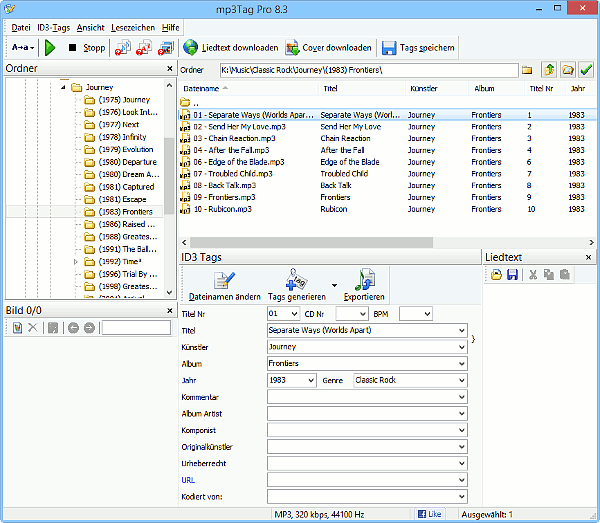Viewport: 600px width, 523px height.
Task: Click the Exportieren tool
Action: 364,285
